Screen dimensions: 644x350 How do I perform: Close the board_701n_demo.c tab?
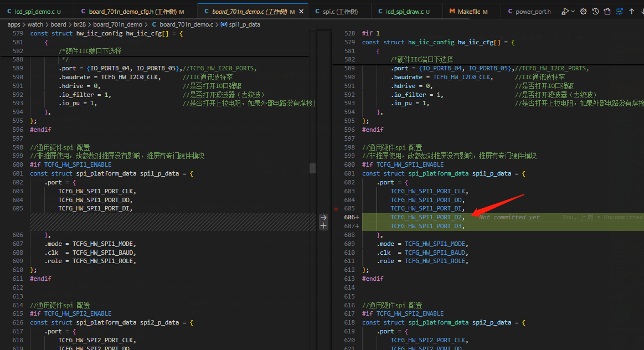tap(301, 12)
